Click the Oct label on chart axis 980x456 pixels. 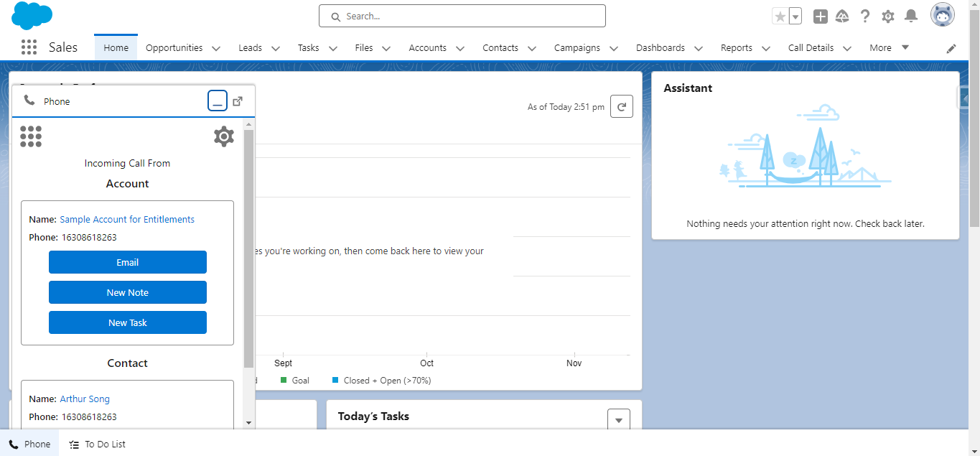point(427,363)
